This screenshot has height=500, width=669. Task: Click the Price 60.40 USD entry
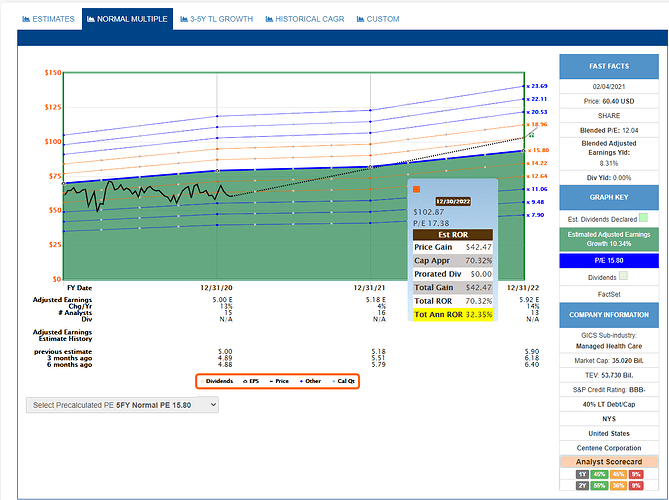tap(609, 102)
